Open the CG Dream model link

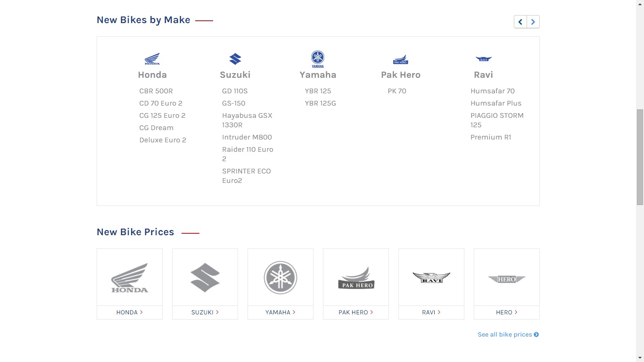(x=157, y=128)
